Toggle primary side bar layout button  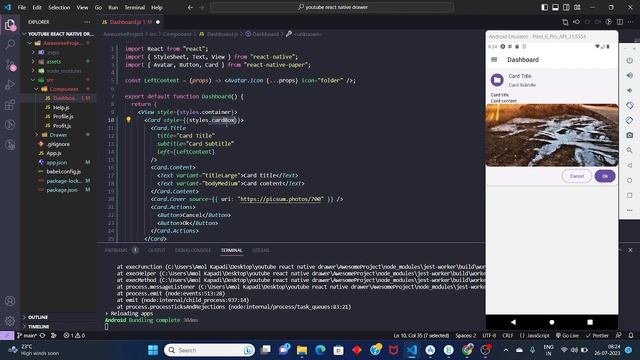click(x=544, y=7)
